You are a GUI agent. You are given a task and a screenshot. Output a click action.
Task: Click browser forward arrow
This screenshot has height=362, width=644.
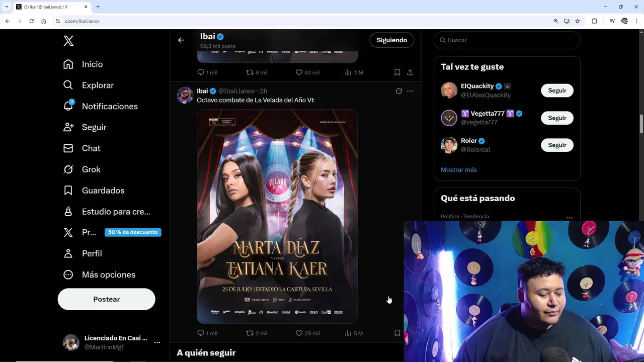[x=19, y=21]
